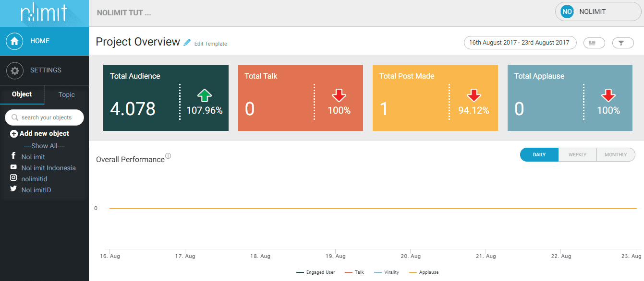Image resolution: width=644 pixels, height=281 pixels.
Task: Click the Home house icon
Action: [15, 41]
